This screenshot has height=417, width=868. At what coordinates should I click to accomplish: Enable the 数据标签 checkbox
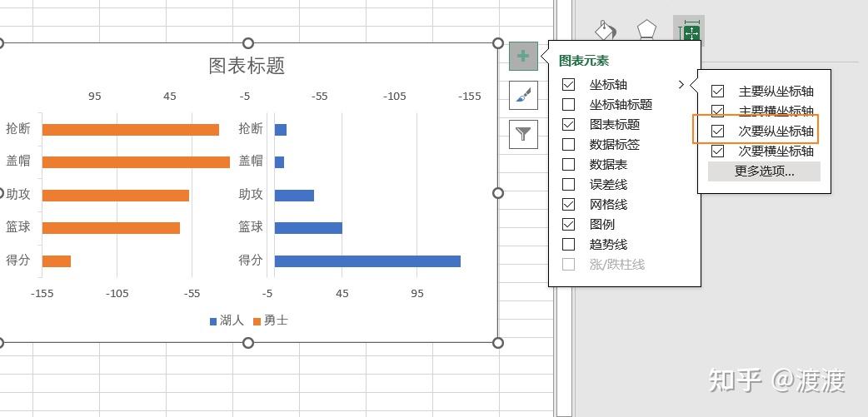point(568,144)
